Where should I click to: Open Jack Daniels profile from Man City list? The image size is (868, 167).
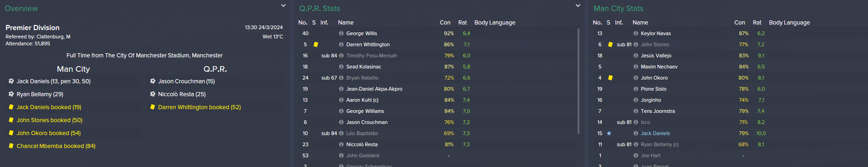click(x=655, y=133)
